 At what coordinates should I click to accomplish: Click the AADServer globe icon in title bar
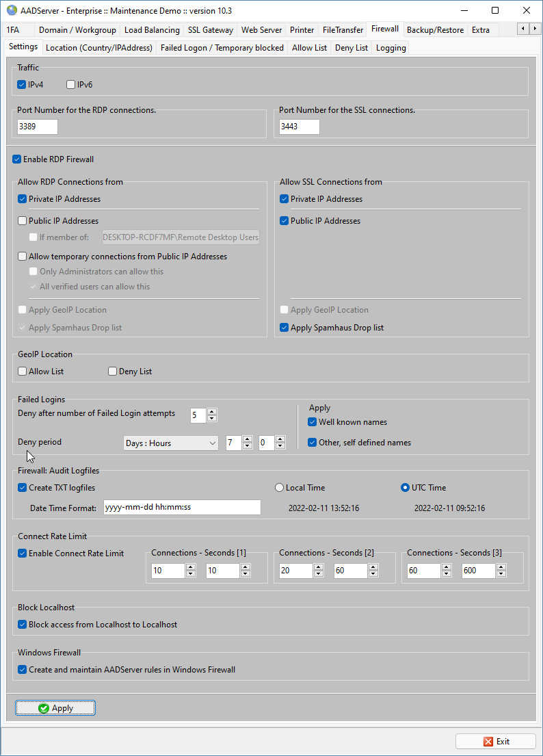pyautogui.click(x=12, y=10)
